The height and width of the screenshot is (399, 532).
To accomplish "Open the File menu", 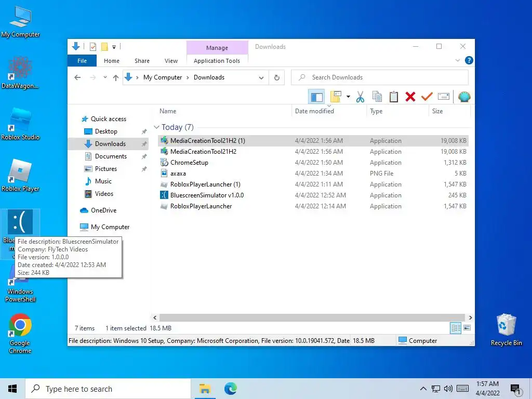I will [82, 61].
